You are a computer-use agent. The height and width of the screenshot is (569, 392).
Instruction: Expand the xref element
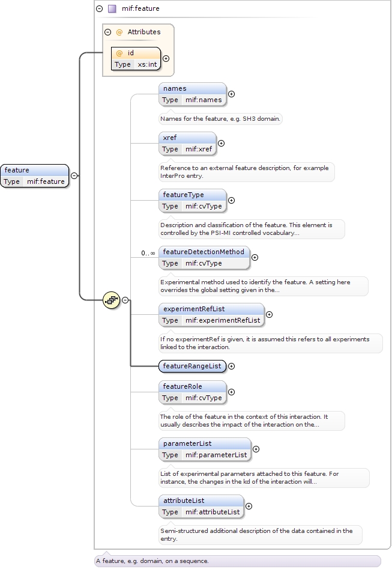(x=221, y=144)
